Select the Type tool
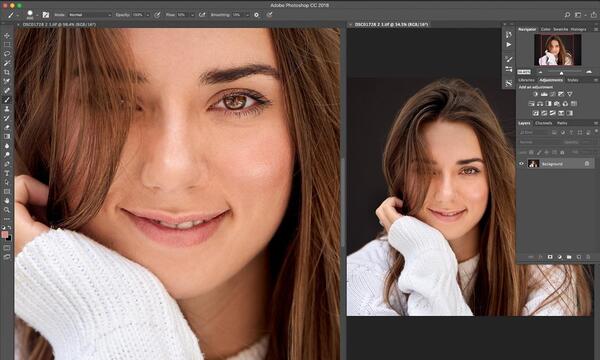 (7, 173)
